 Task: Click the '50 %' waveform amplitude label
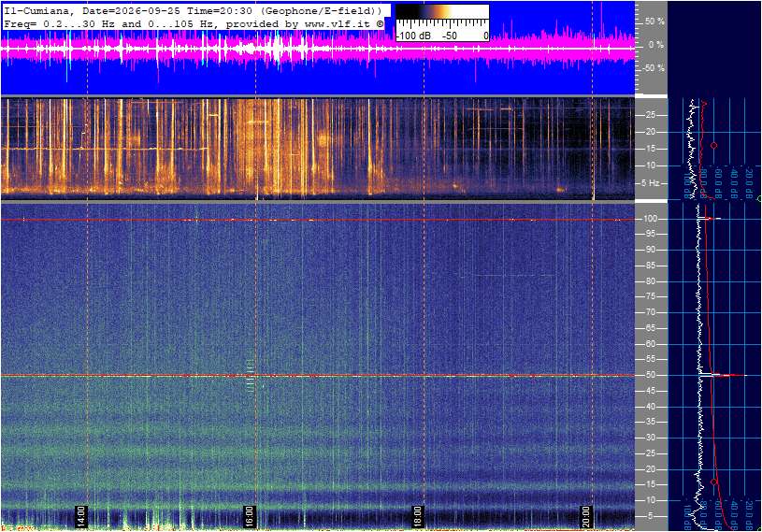[654, 22]
